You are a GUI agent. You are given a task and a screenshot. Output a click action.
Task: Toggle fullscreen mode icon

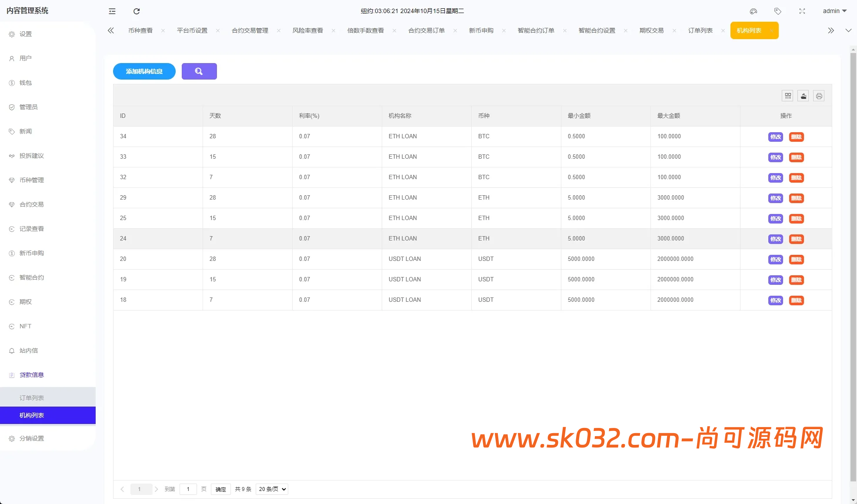802,11
